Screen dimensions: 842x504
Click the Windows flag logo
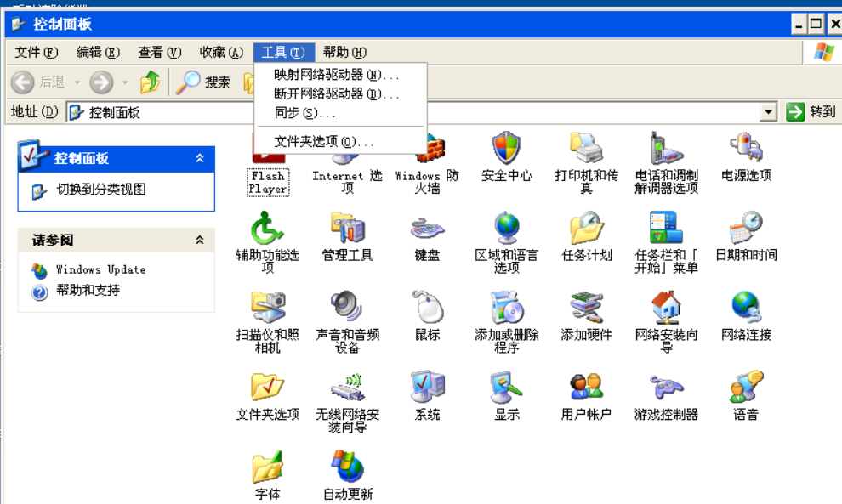(x=824, y=53)
